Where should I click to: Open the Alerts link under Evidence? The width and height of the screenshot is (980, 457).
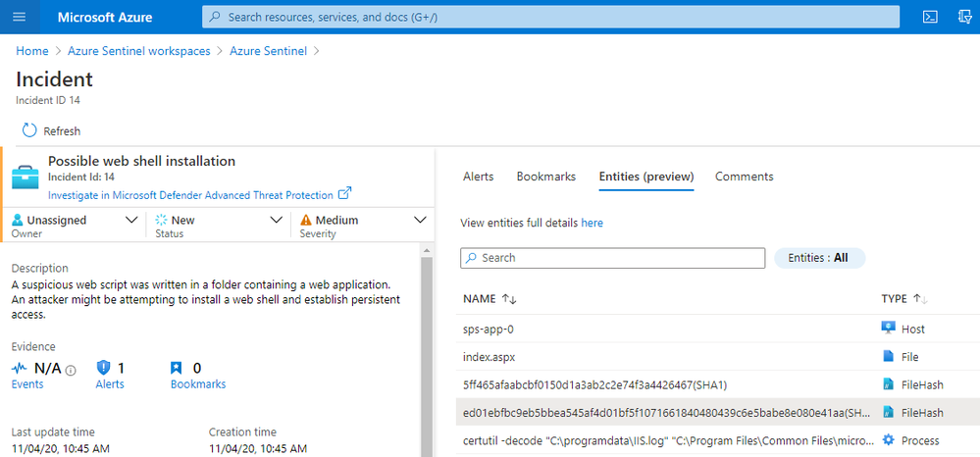tap(110, 383)
